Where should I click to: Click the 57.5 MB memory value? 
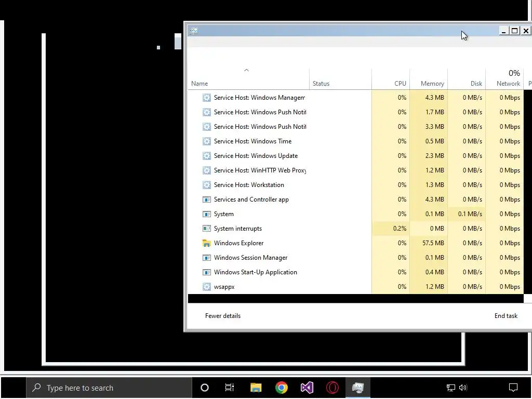coord(433,243)
